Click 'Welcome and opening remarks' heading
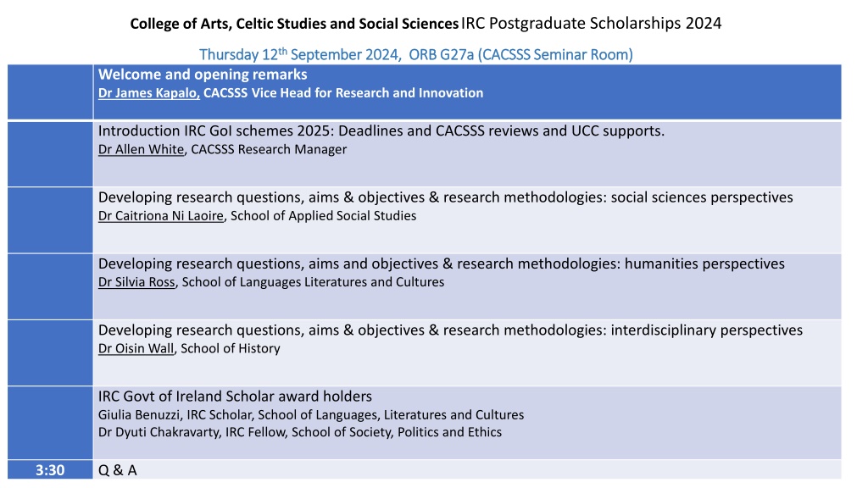Viewport: 868px width, 488px height. (203, 75)
